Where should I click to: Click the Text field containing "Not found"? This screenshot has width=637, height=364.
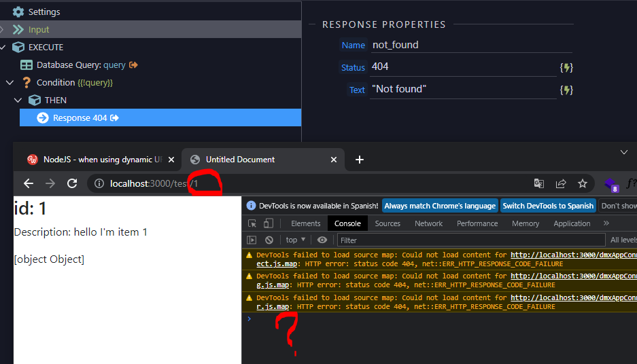tap(464, 89)
